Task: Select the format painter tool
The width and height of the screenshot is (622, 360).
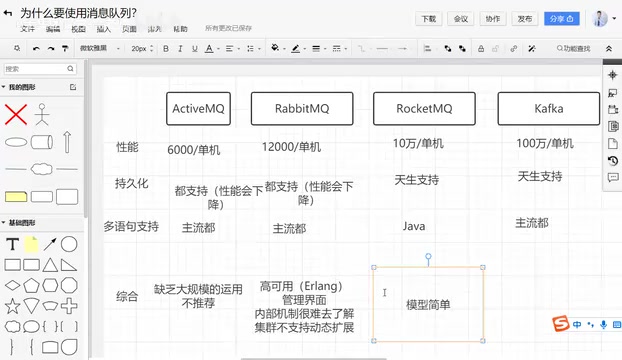Action: pyautogui.click(x=65, y=48)
